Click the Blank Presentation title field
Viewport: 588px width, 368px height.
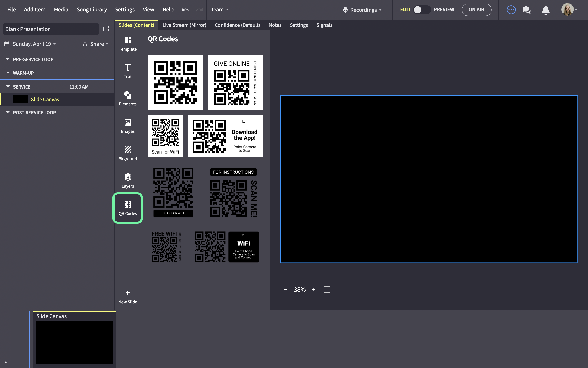click(x=51, y=29)
